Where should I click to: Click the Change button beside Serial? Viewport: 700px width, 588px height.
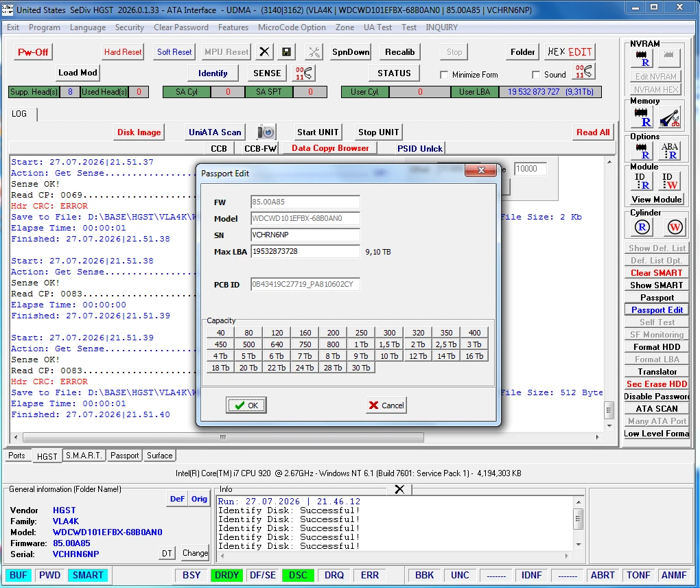tap(195, 553)
